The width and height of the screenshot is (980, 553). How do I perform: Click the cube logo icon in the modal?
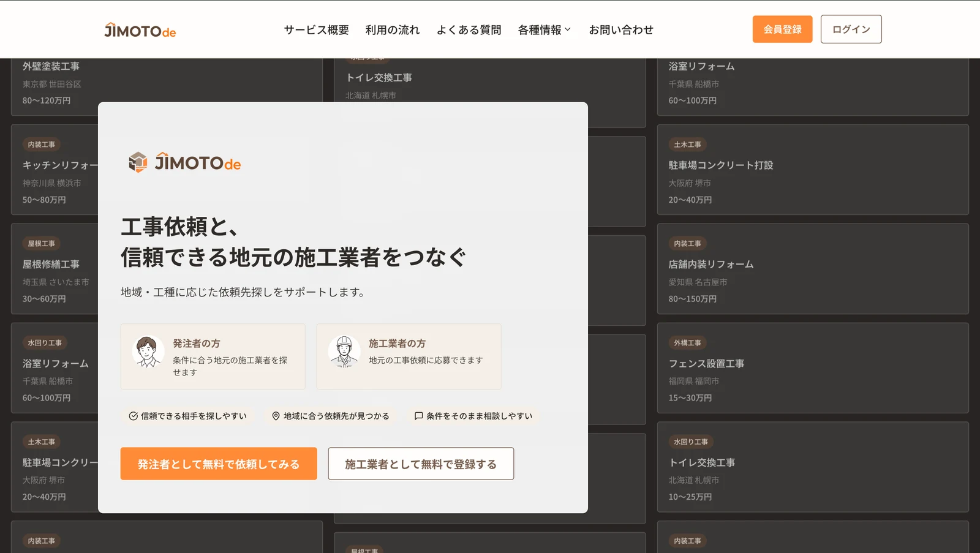138,162
